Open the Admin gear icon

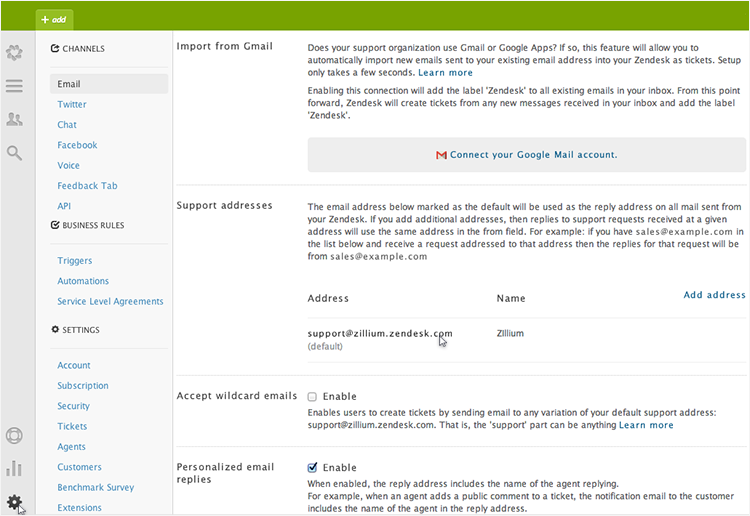pyautogui.click(x=14, y=502)
